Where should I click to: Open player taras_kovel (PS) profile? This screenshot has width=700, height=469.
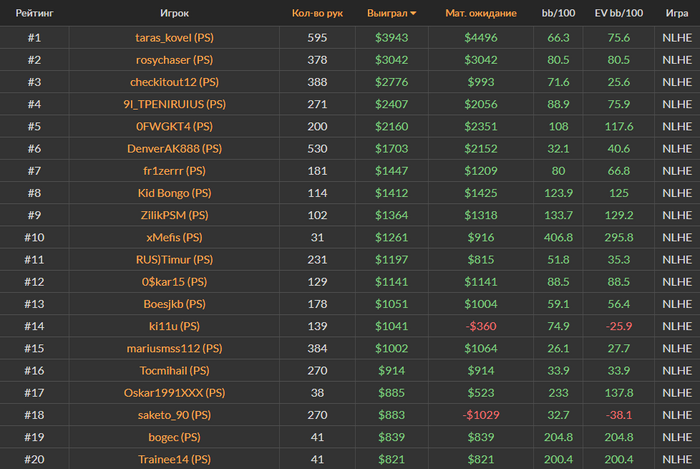coord(174,38)
